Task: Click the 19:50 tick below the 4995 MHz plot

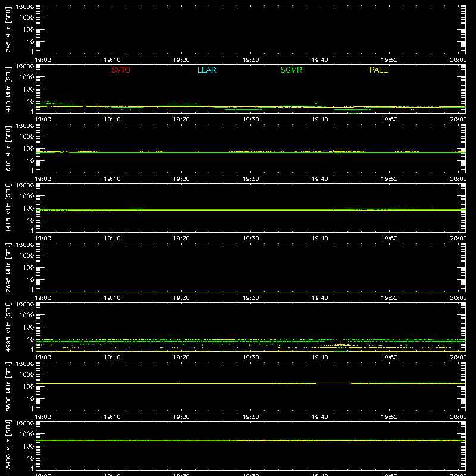Action: pos(389,358)
